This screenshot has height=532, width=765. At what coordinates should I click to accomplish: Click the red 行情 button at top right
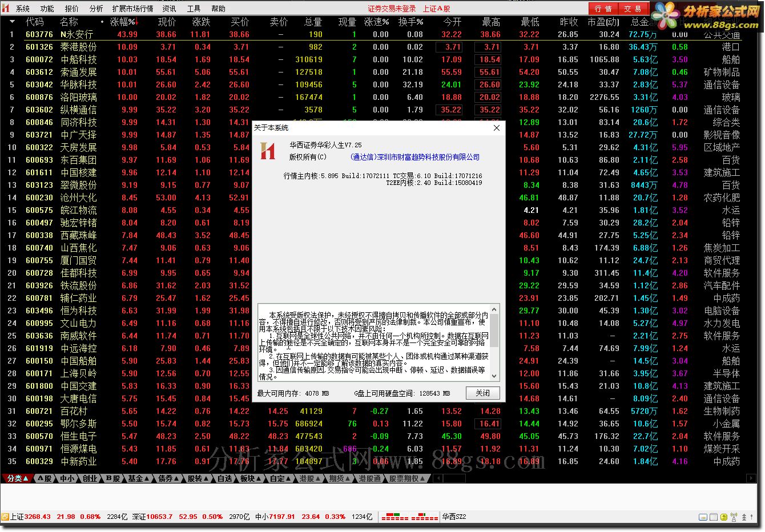tap(603, 9)
